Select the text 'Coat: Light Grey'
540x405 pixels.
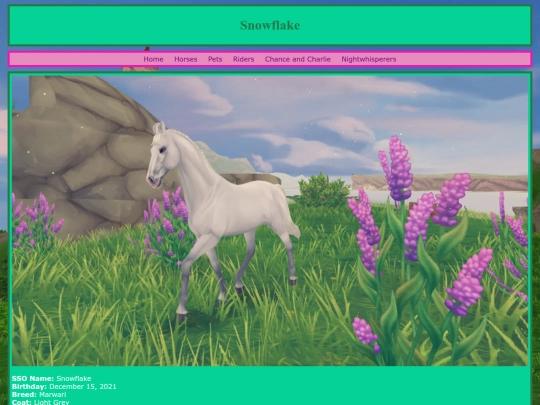tap(40, 402)
